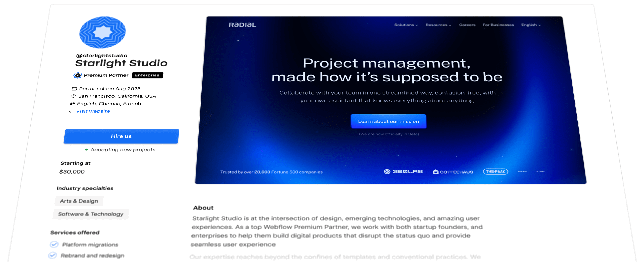This screenshot has width=644, height=262.
Task: Click the Coffeehaus logo in trusted row
Action: coord(453,172)
